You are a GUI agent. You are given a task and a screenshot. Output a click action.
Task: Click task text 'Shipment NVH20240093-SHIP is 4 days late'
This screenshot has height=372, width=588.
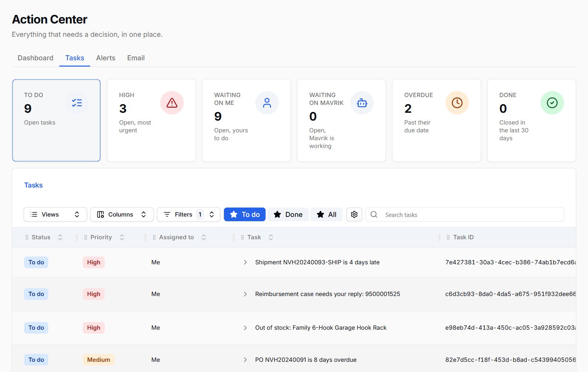[x=317, y=262]
